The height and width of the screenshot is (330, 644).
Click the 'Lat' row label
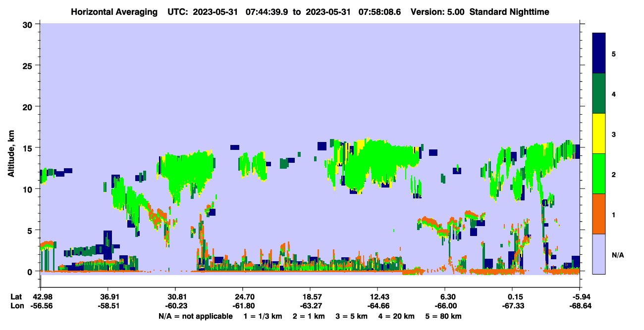[16, 296]
